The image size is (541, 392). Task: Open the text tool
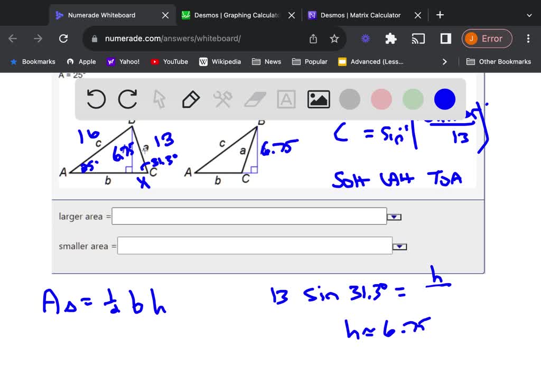point(286,99)
